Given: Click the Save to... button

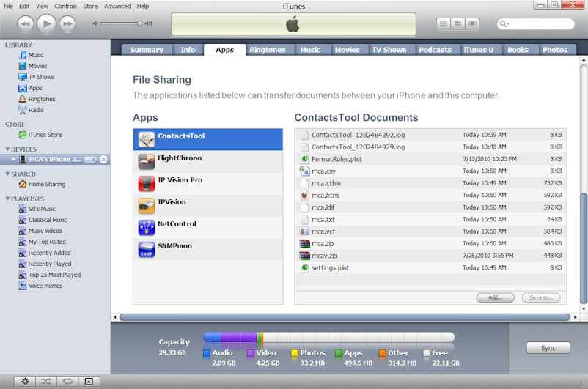Looking at the screenshot, I should point(541,297).
